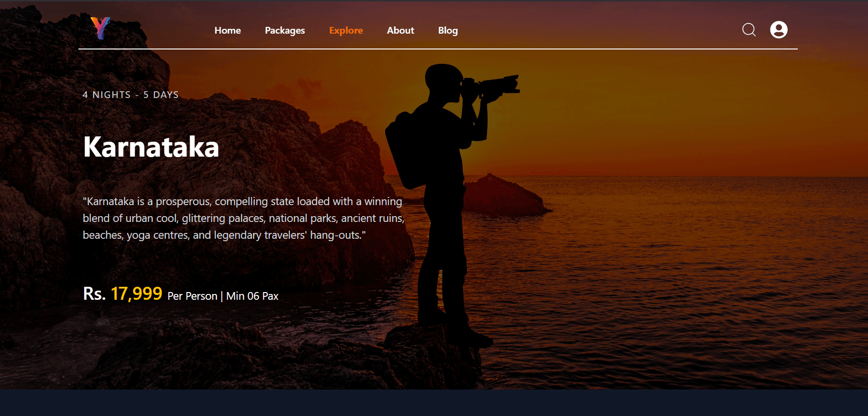The image size is (868, 416).
Task: Click the Karnataka heading
Action: (x=151, y=147)
